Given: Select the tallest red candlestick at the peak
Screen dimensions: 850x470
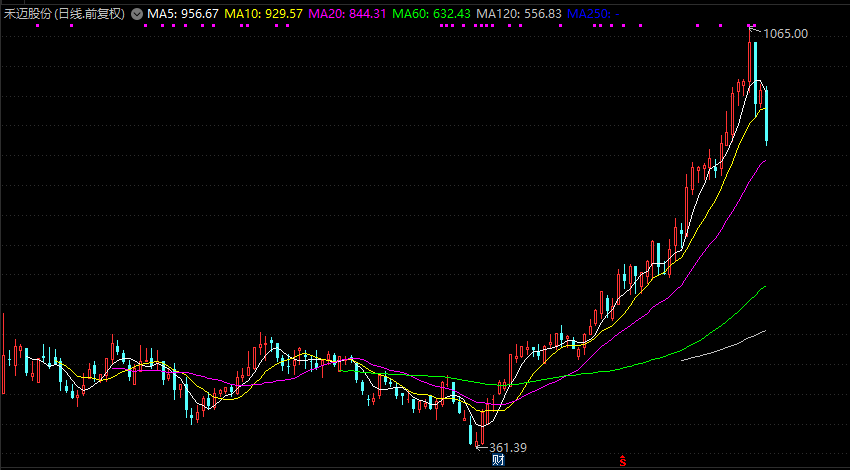Looking at the screenshot, I should pos(749,62).
